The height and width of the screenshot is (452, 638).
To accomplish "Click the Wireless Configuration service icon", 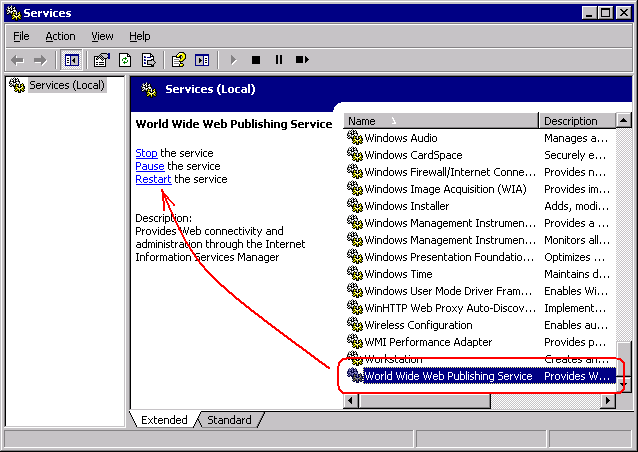I will tap(355, 325).
